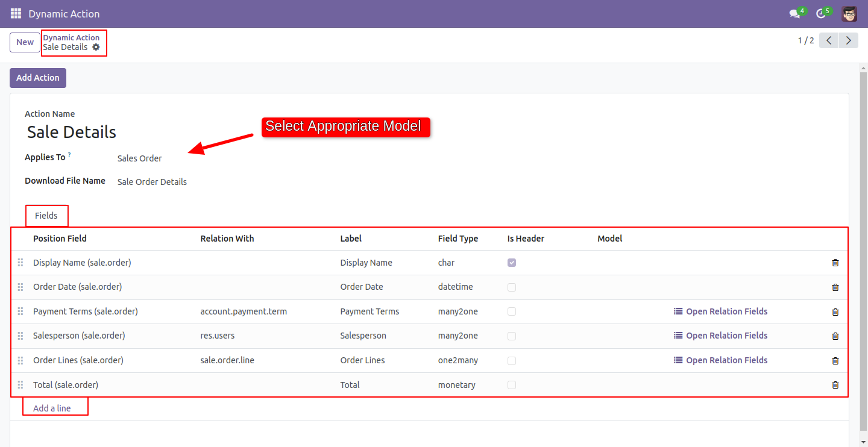Open the activities clock icon
The height and width of the screenshot is (447, 868).
coord(820,14)
